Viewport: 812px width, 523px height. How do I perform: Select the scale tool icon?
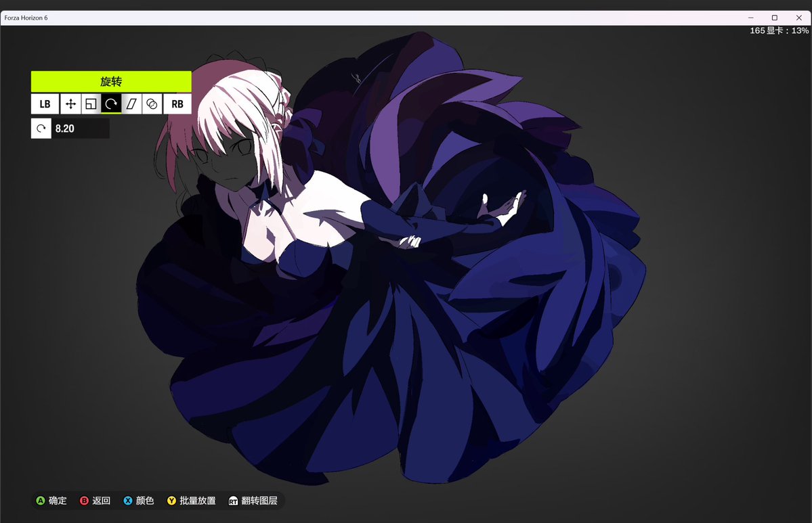point(91,104)
